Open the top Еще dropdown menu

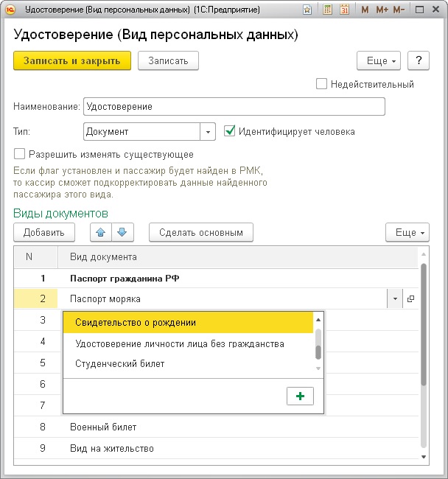pyautogui.click(x=378, y=60)
